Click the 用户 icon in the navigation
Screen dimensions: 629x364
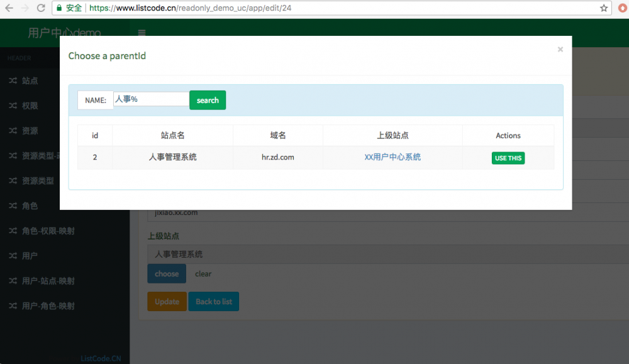pos(14,256)
